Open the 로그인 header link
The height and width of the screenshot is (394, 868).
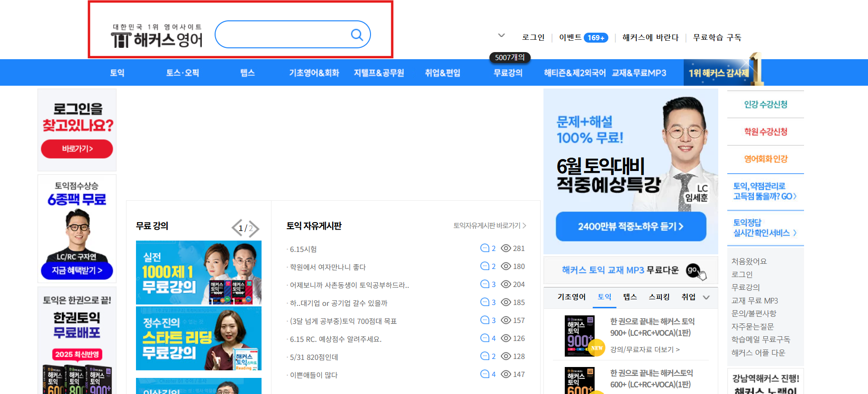pyautogui.click(x=533, y=37)
